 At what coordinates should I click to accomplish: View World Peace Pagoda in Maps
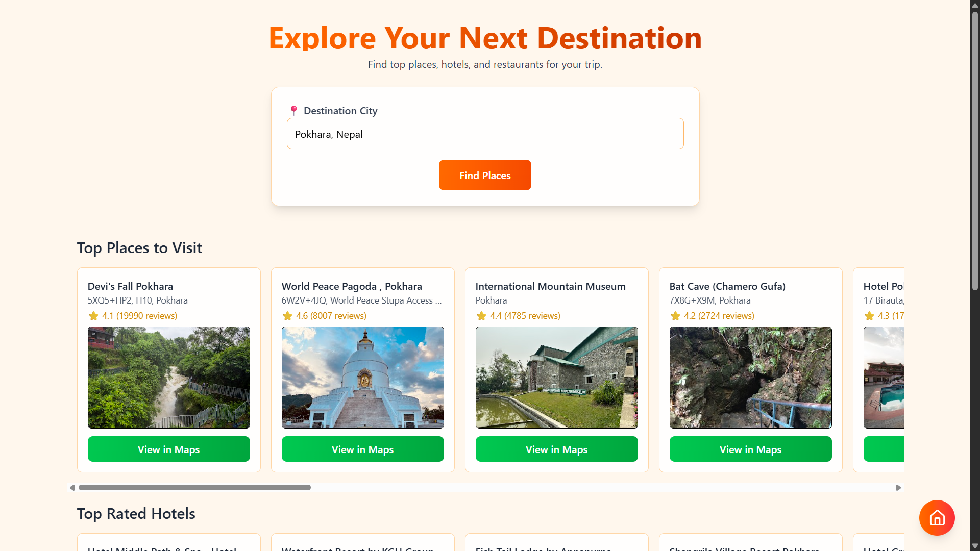[362, 449]
